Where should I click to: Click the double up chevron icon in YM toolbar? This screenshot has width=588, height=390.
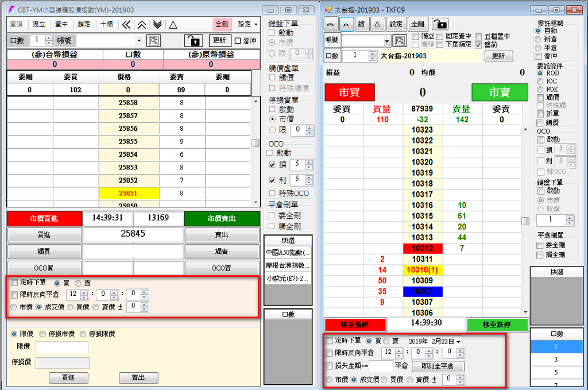tap(142, 25)
